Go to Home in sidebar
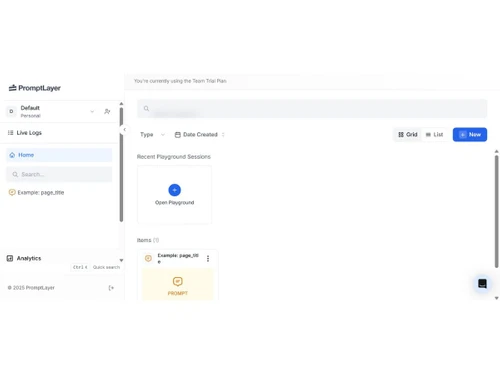Screen dimensions: 500x375 click(x=59, y=155)
